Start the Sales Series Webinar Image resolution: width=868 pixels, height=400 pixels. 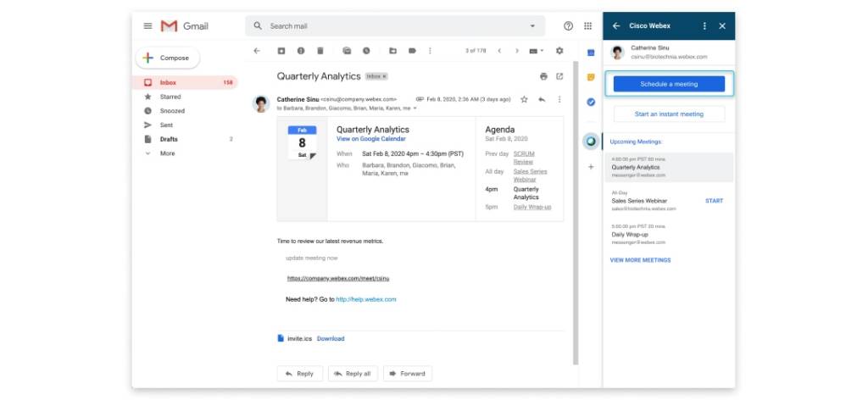714,201
